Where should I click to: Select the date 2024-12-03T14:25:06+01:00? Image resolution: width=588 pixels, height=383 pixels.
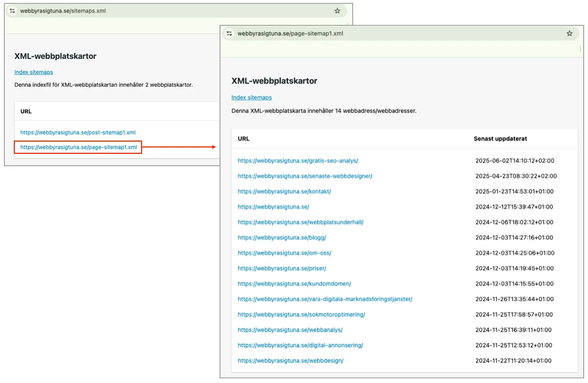[x=515, y=253]
